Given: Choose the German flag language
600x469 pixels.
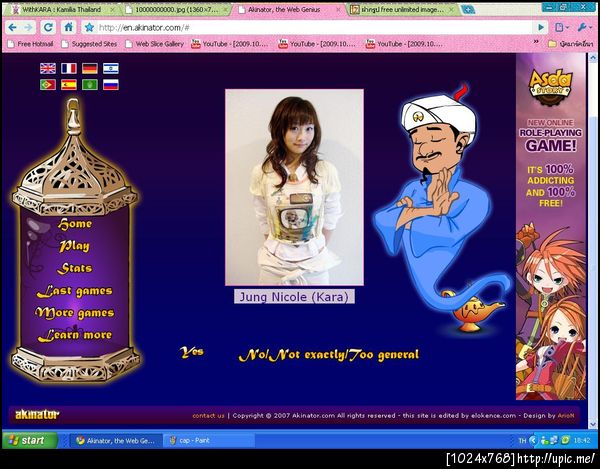Looking at the screenshot, I should [90, 68].
